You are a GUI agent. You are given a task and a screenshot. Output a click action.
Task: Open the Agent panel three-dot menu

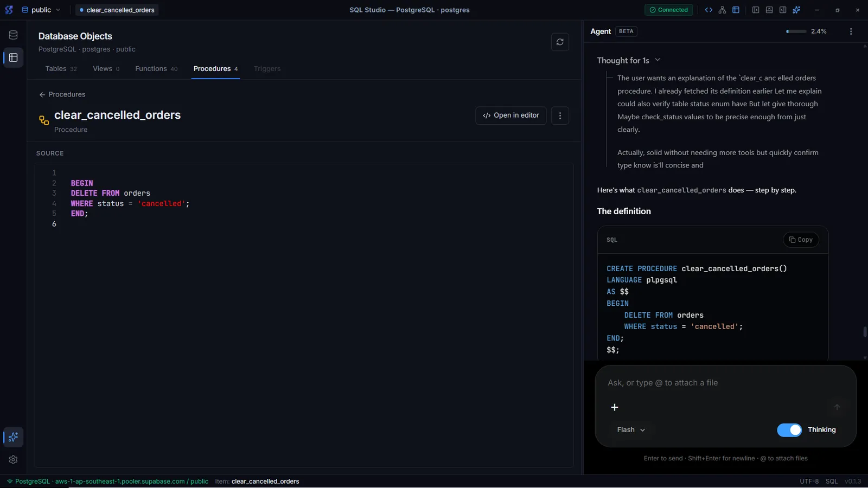[x=851, y=31]
